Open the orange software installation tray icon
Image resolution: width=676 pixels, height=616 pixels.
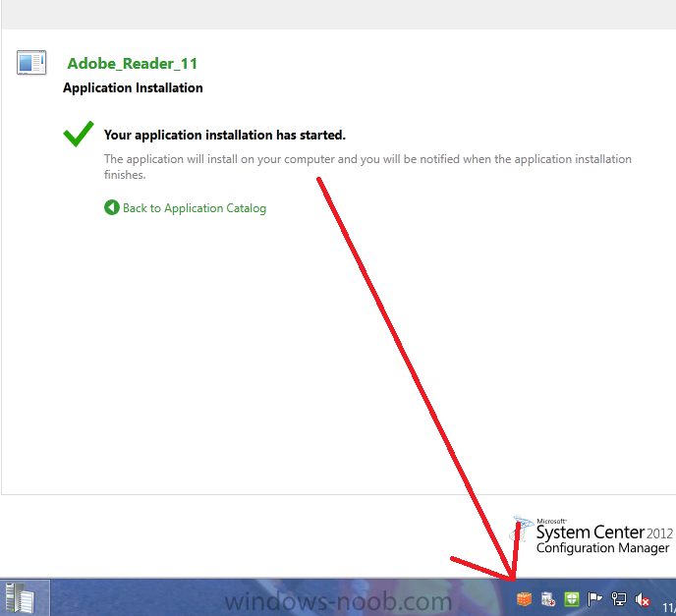(524, 599)
